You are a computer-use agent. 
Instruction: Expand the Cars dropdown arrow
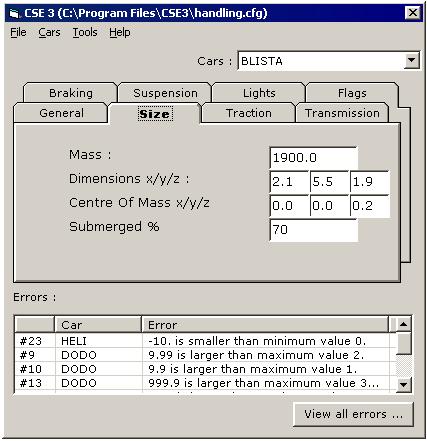click(x=412, y=60)
